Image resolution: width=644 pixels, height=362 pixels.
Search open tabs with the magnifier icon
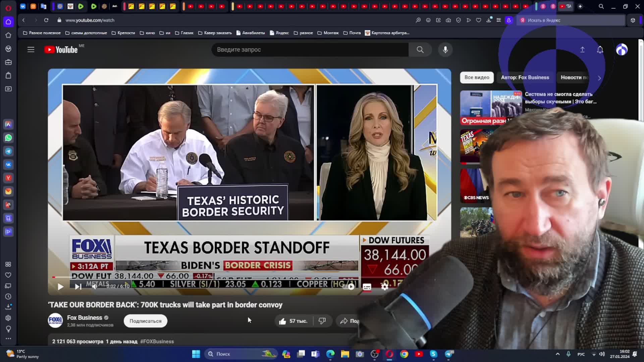point(601,6)
